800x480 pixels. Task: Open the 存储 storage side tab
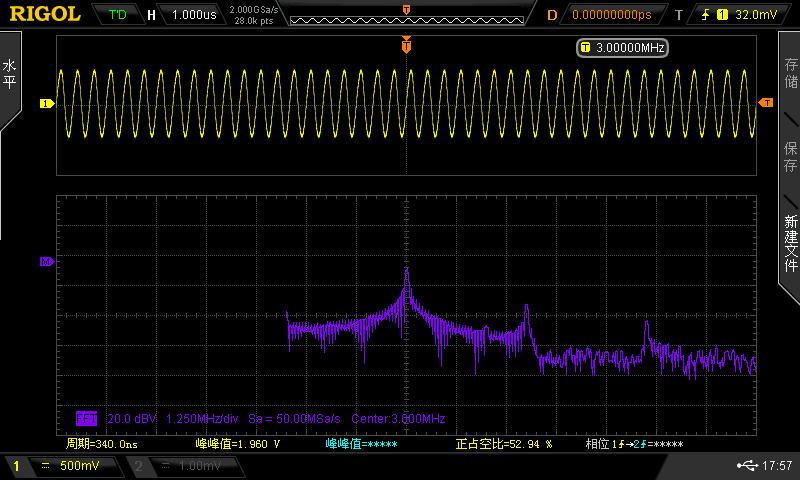790,72
